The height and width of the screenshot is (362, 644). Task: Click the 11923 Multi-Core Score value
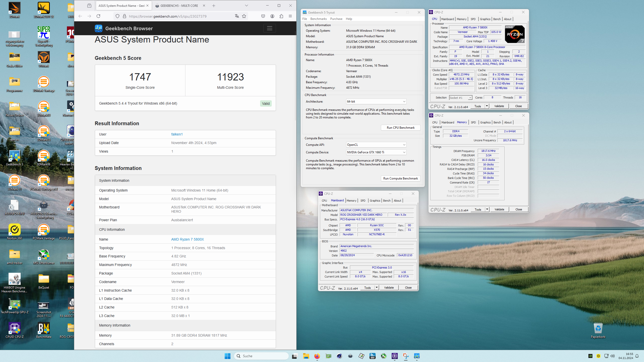click(x=230, y=77)
